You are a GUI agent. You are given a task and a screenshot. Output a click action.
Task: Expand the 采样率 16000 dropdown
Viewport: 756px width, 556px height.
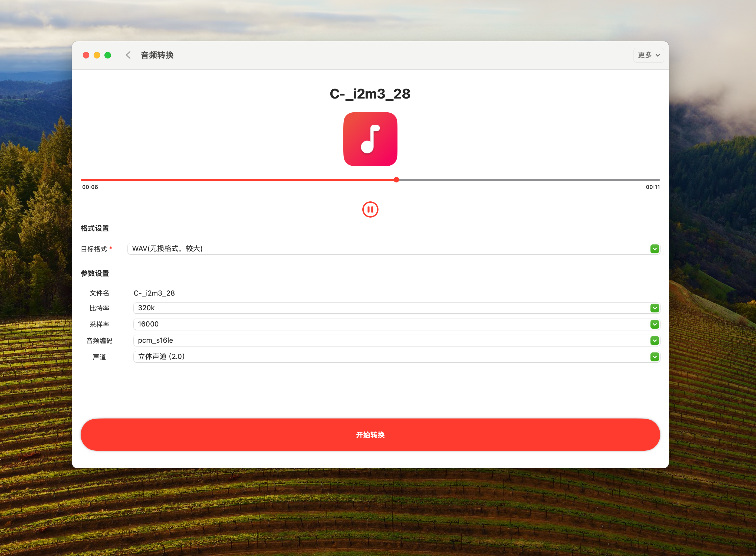click(x=397, y=324)
